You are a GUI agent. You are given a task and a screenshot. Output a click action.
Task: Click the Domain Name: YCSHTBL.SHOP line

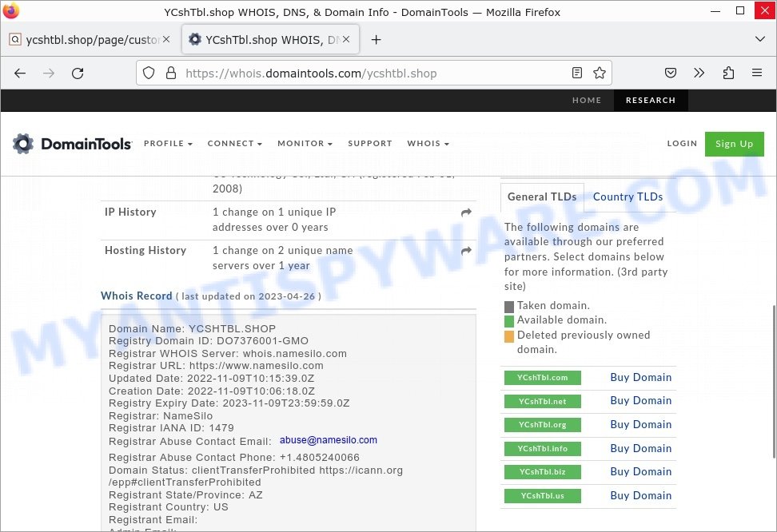tap(193, 328)
